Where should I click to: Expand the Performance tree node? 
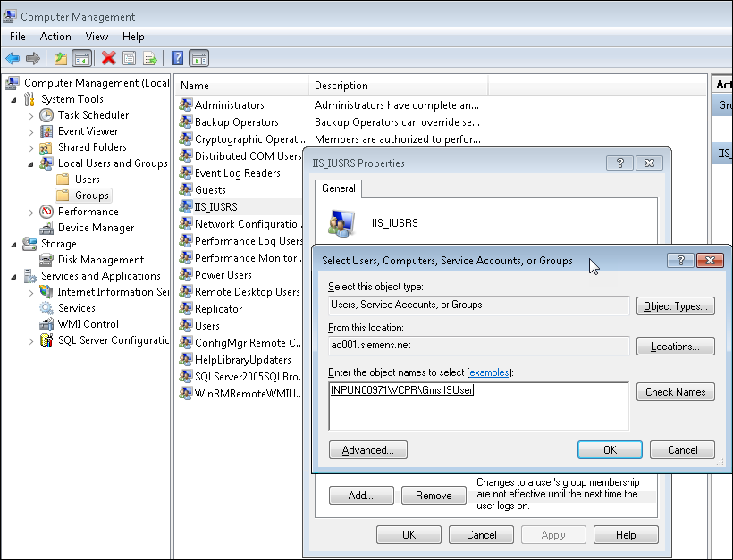click(29, 211)
